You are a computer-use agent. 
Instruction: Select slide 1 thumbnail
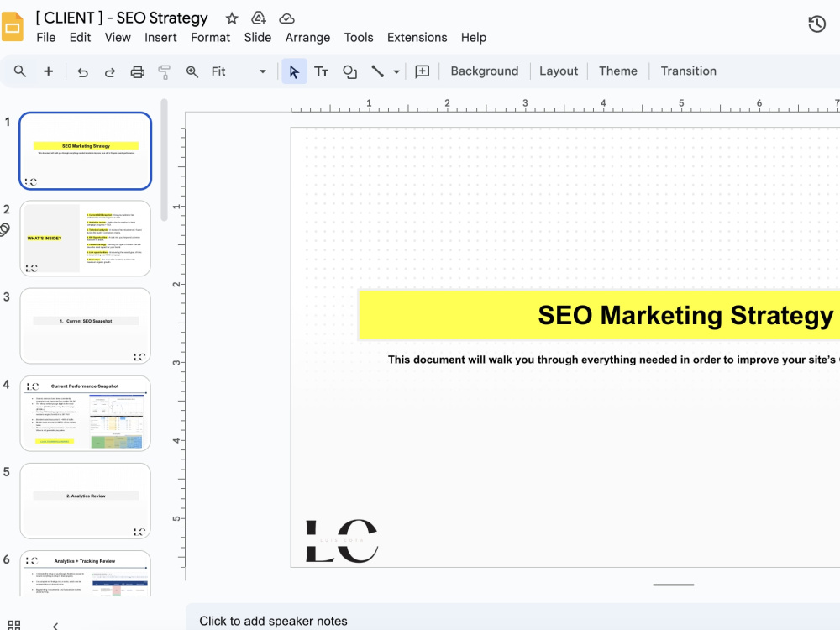point(85,151)
